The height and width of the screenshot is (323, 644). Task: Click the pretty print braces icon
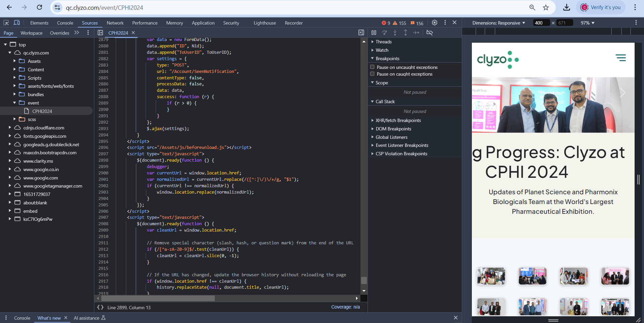(100, 307)
